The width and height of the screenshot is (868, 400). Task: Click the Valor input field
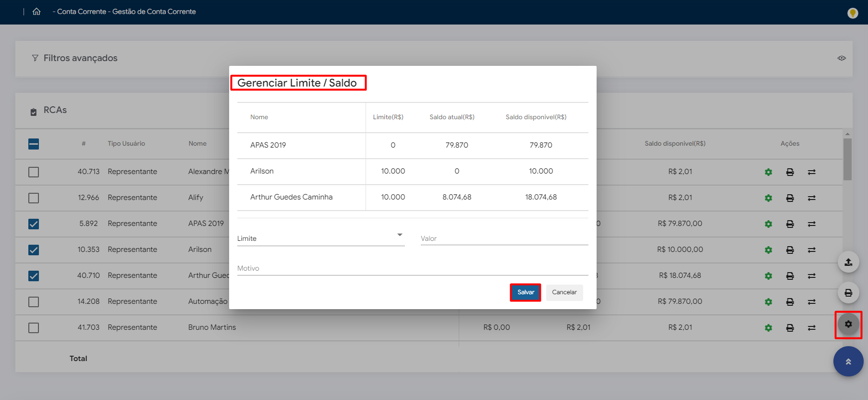504,238
